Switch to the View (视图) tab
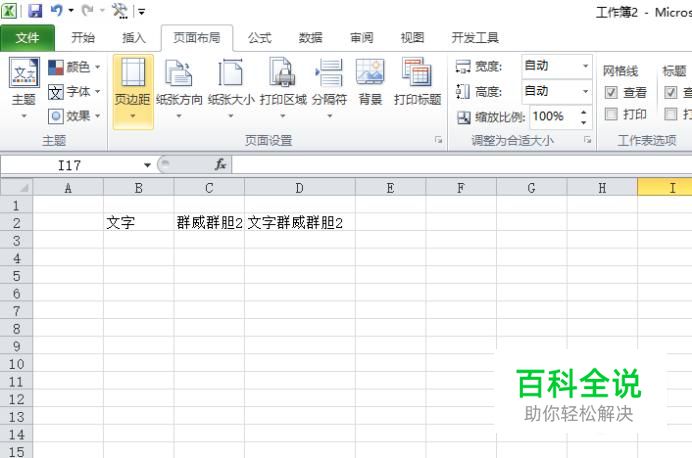 412,38
